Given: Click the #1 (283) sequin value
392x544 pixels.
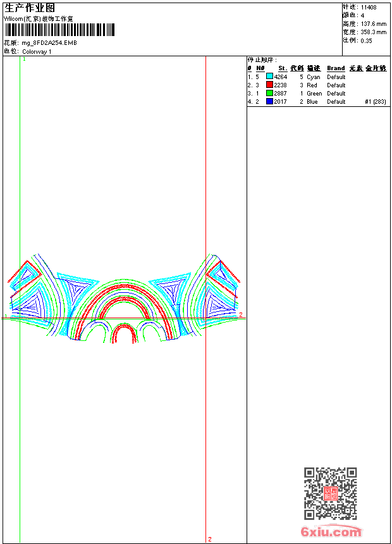Looking at the screenshot, I should (376, 102).
